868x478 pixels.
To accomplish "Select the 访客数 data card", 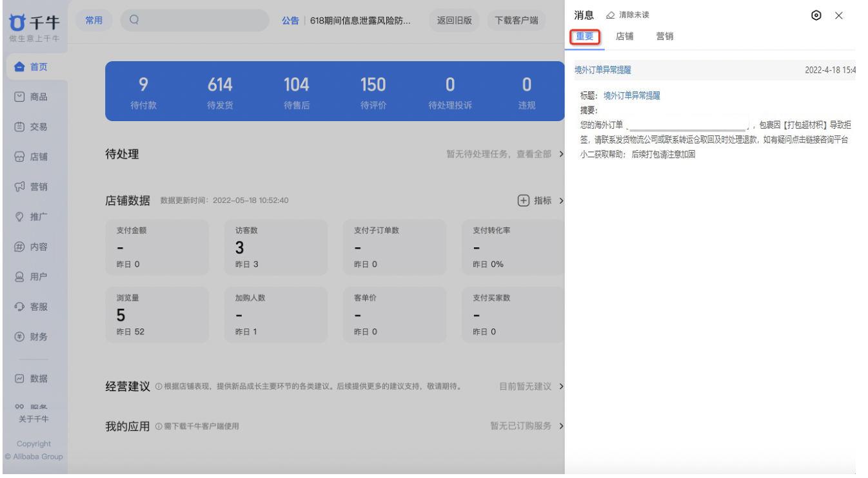I will (x=276, y=247).
